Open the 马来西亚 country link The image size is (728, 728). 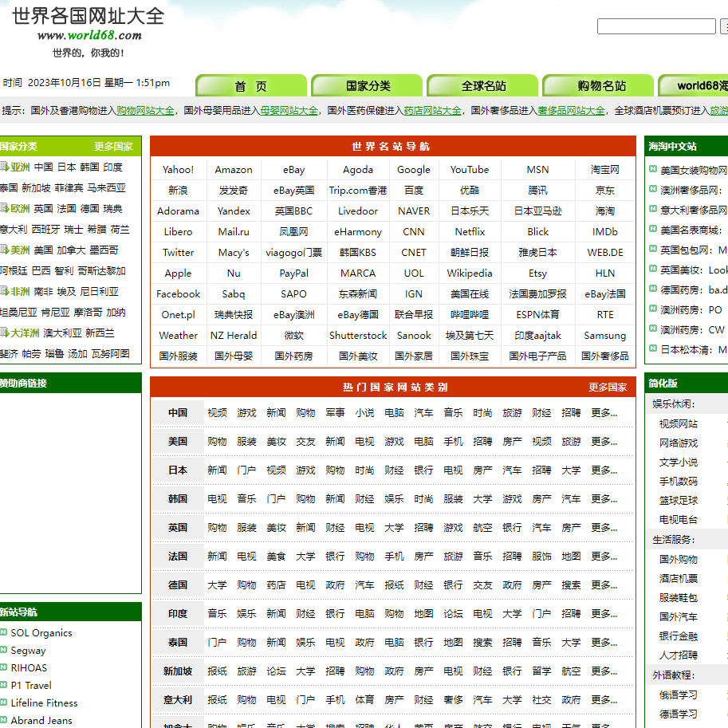pyautogui.click(x=106, y=187)
